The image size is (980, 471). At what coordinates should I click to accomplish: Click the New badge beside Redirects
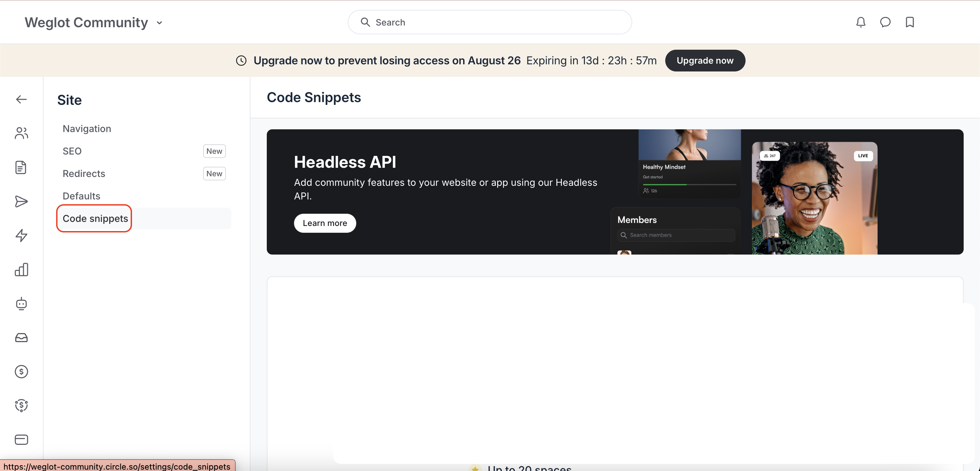click(x=214, y=174)
